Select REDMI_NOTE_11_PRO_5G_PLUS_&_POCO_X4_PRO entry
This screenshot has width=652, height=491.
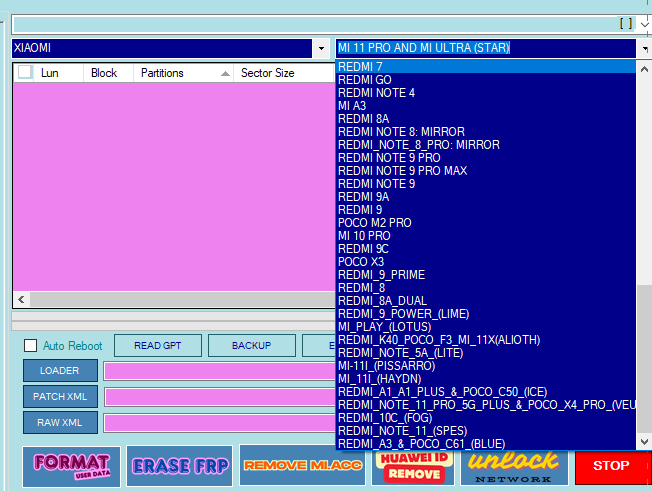coord(486,405)
